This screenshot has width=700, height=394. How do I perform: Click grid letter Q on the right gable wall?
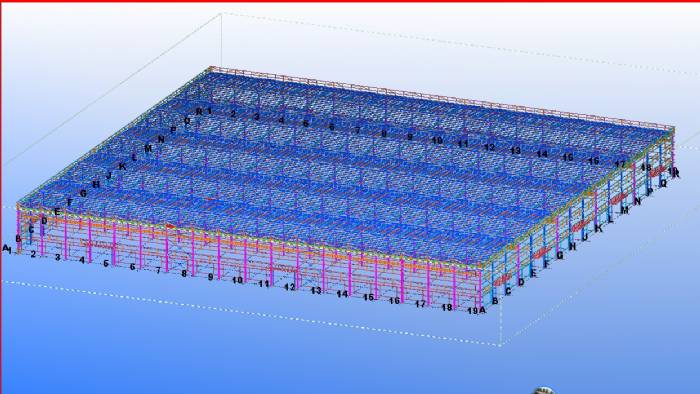663,183
